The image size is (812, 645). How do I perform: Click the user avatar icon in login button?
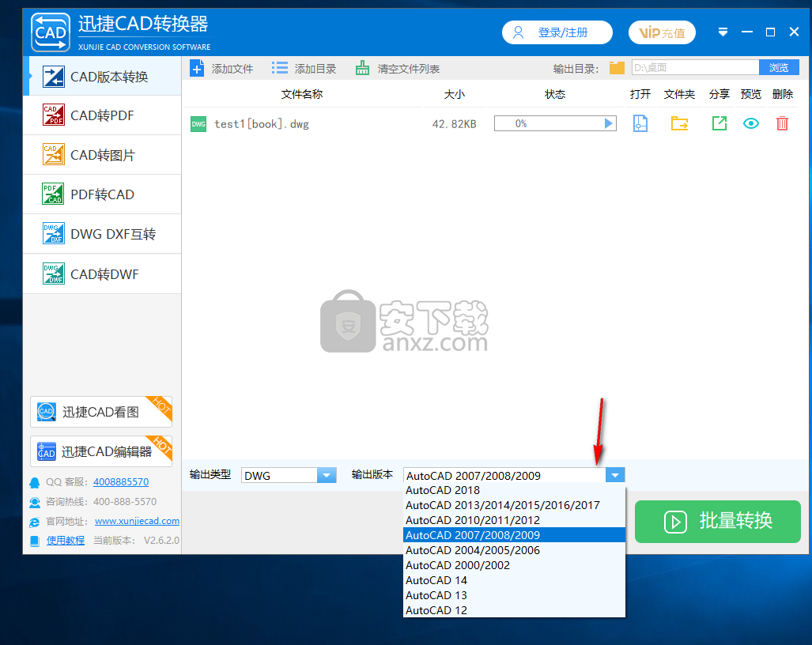pos(518,32)
